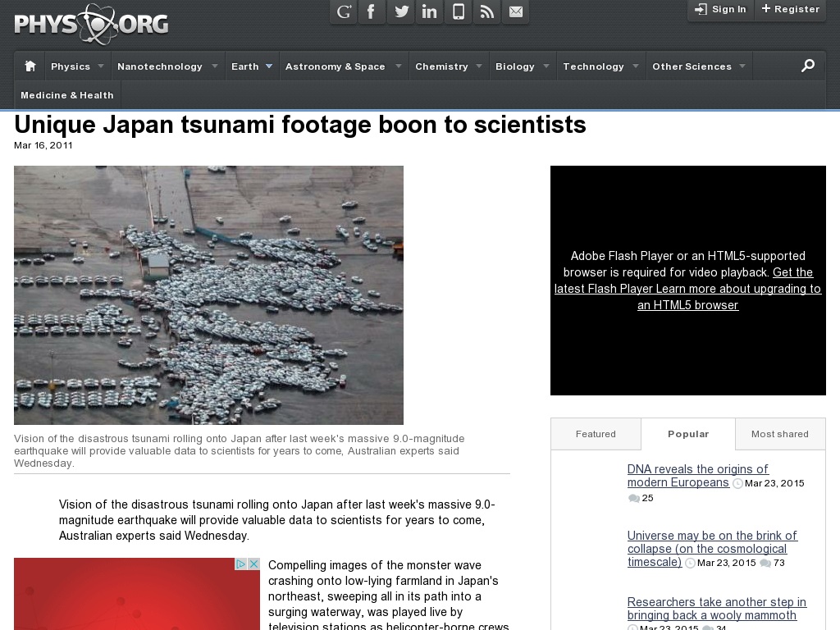Click the Register plus icon
The image size is (840, 630).
click(766, 8)
